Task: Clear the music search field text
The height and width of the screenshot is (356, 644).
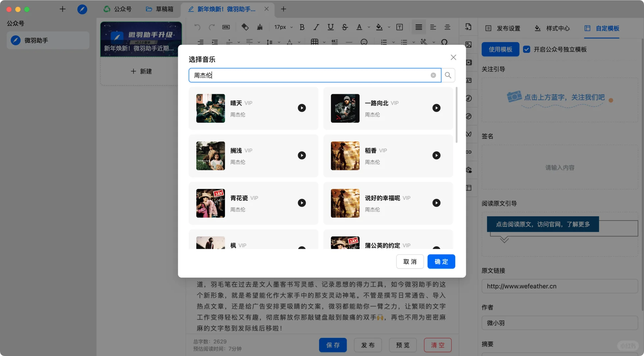Action: pos(433,75)
